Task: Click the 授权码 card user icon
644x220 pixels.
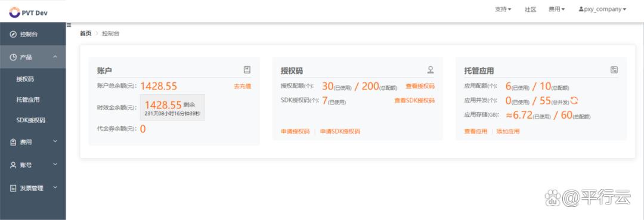Action: tap(431, 70)
